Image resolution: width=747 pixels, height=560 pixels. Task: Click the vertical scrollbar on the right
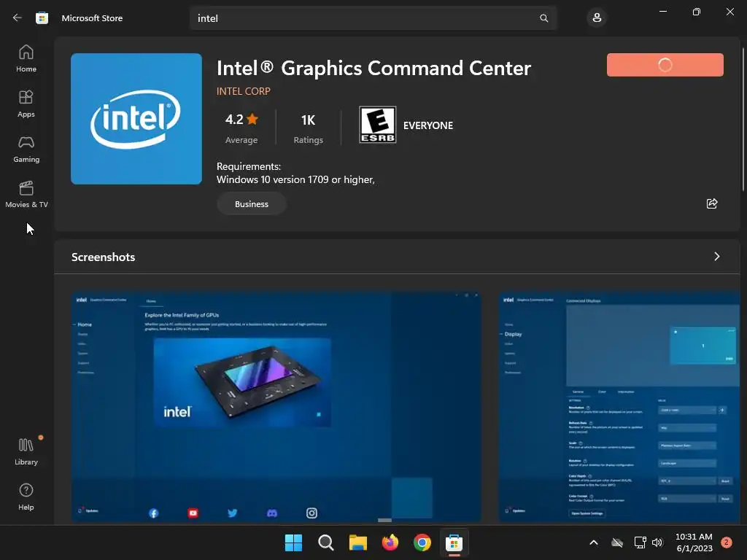coord(743,119)
